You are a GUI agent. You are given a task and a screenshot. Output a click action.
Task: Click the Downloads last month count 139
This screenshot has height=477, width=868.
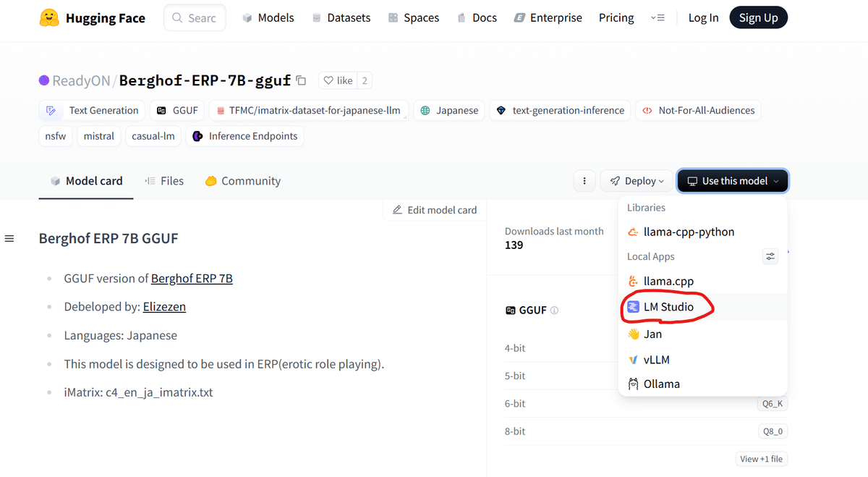[514, 245]
